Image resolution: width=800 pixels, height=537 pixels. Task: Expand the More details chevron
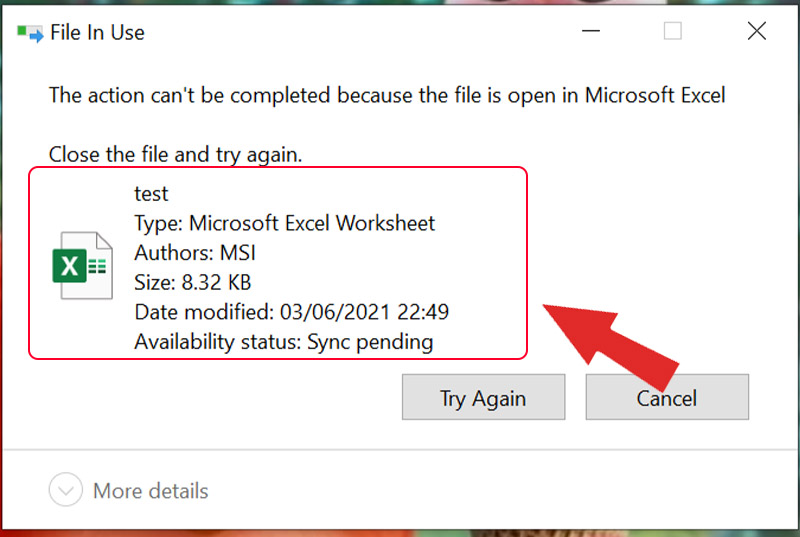pyautogui.click(x=66, y=491)
